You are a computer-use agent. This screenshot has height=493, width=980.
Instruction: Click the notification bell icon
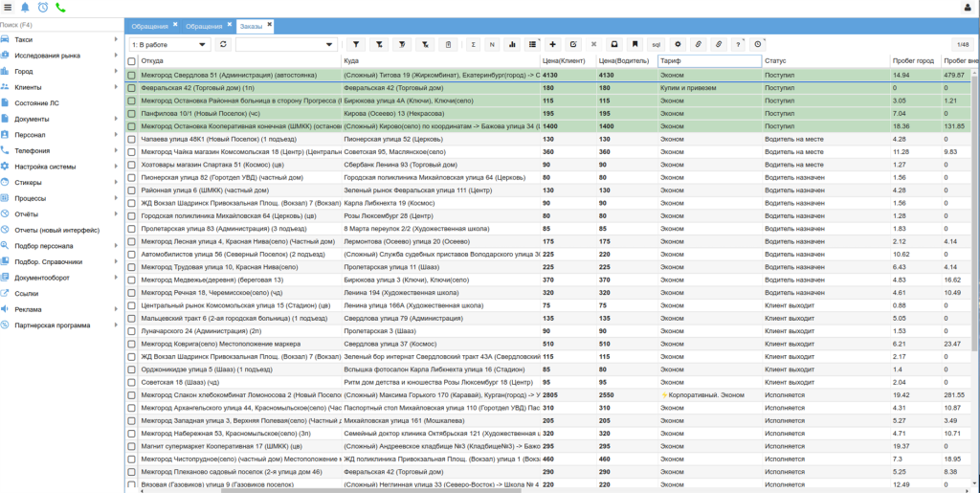tap(25, 8)
